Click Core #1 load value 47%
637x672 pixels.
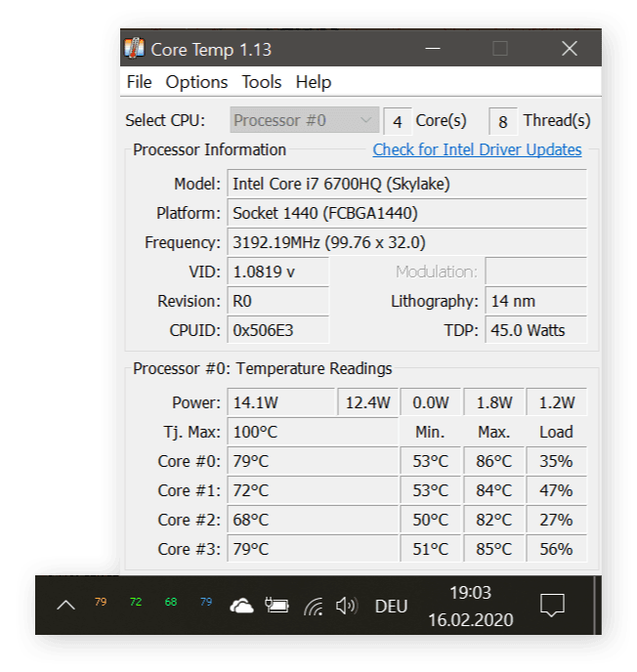point(557,490)
